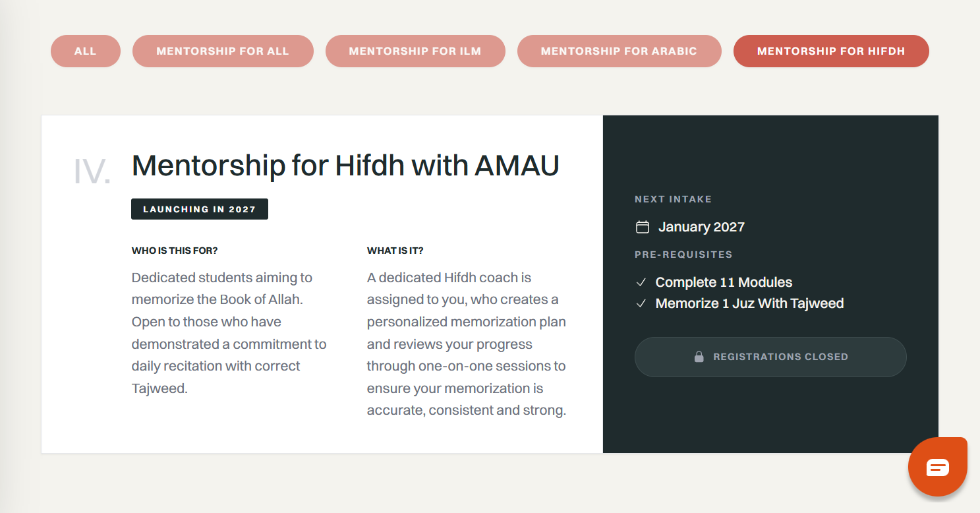980x513 pixels.
Task: Click the Memorize 1 Juz With Tajweed text
Action: (x=749, y=303)
